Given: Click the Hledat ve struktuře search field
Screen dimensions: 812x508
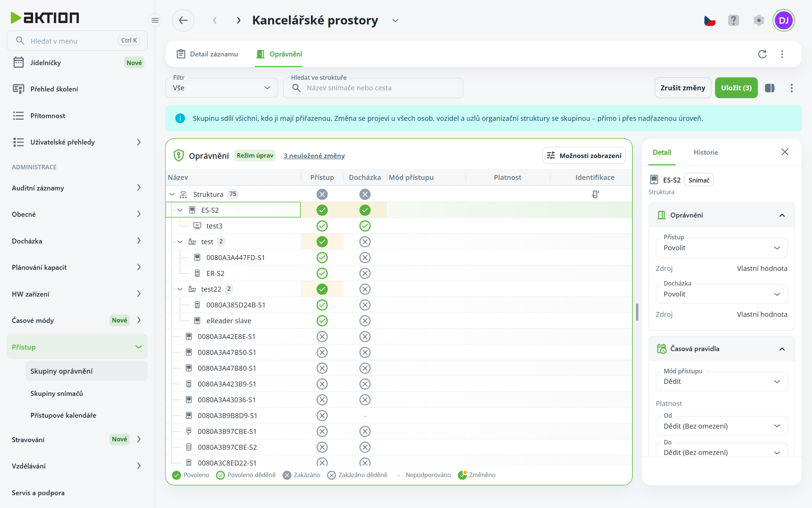Looking at the screenshot, I should click(x=373, y=88).
